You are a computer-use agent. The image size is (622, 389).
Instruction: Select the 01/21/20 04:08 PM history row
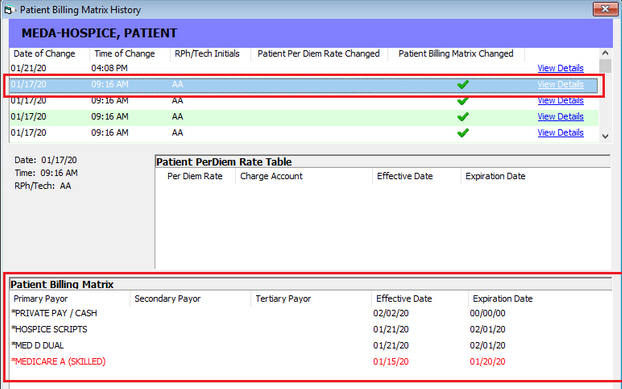304,68
